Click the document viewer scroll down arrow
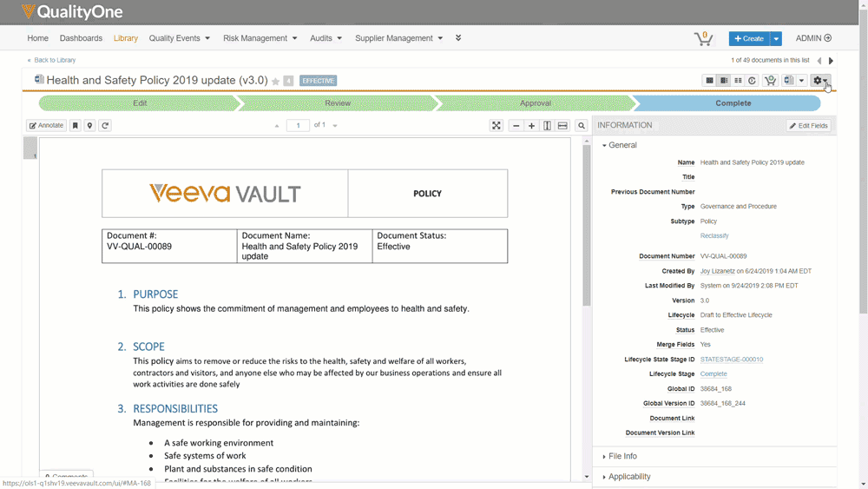This screenshot has height=489, width=868. pos(587,476)
